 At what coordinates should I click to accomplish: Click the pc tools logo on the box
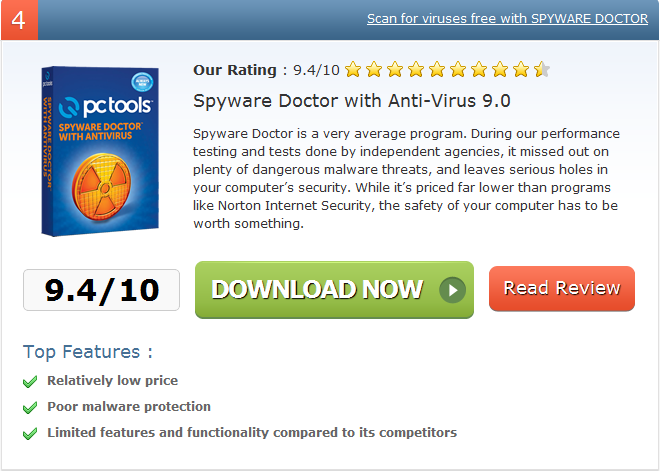pos(105,106)
